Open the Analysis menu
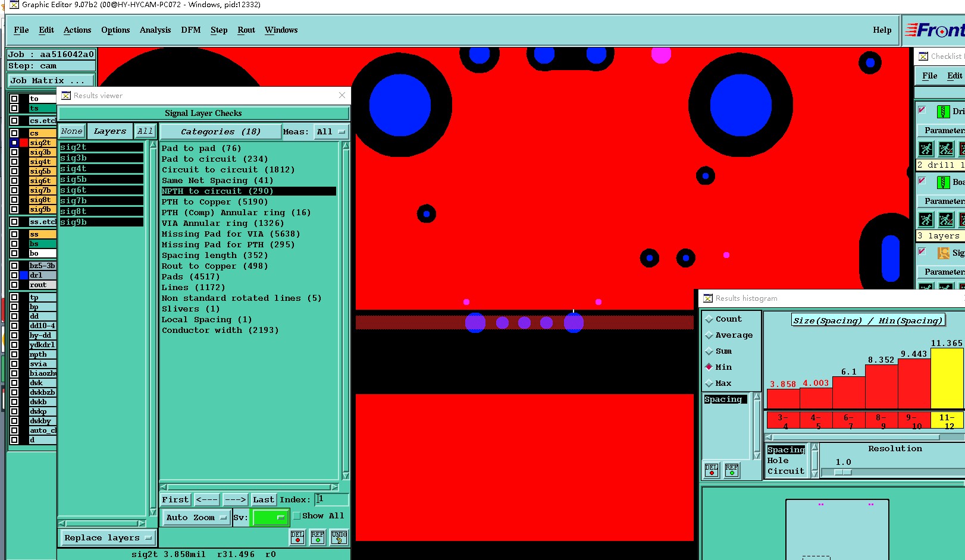This screenshot has height=560, width=965. 155,30
